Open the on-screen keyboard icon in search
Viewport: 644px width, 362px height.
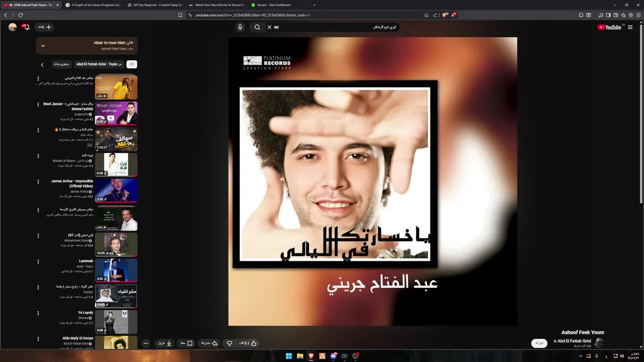276,27
